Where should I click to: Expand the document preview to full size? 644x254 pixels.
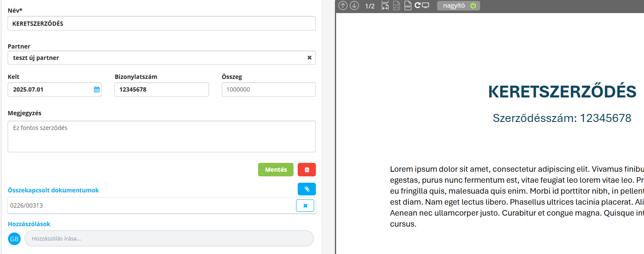coord(396,5)
